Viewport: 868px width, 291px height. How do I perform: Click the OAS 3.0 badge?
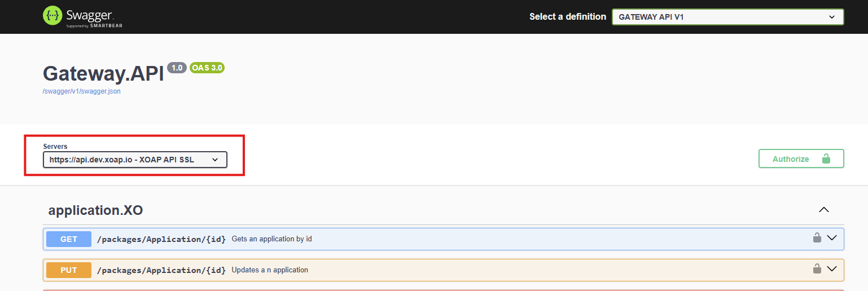coord(207,68)
